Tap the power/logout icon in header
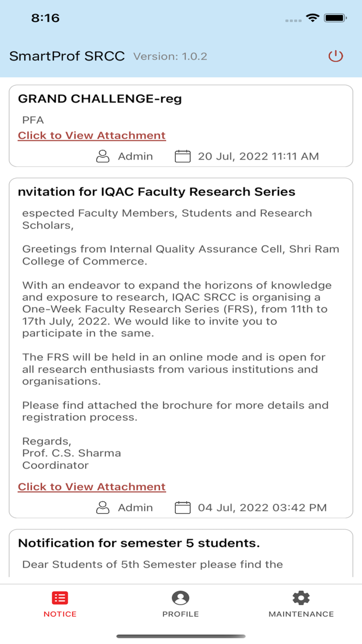The height and width of the screenshot is (644, 362). tap(335, 57)
